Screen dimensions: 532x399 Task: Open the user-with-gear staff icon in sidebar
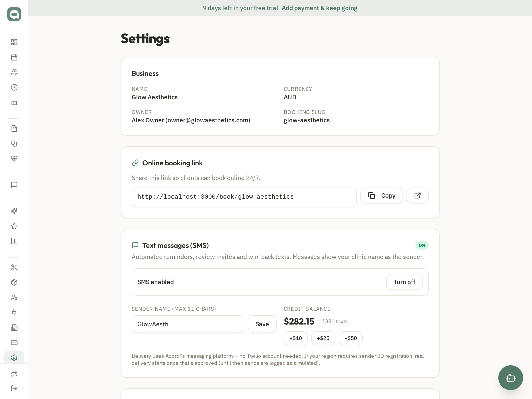[x=14, y=297]
